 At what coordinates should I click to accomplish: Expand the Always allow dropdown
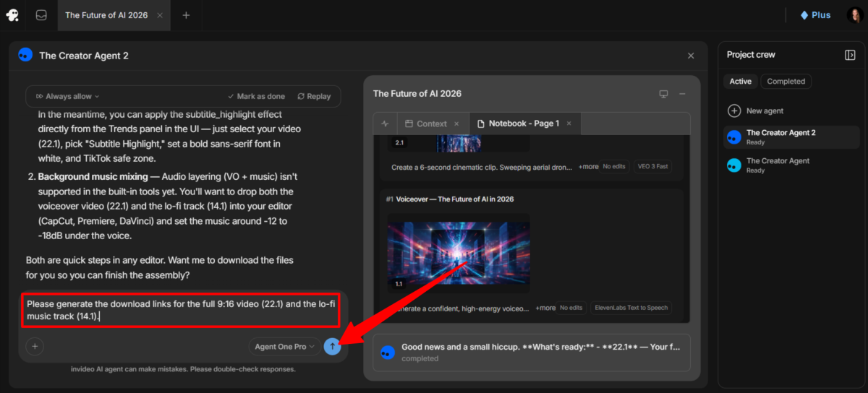click(67, 96)
